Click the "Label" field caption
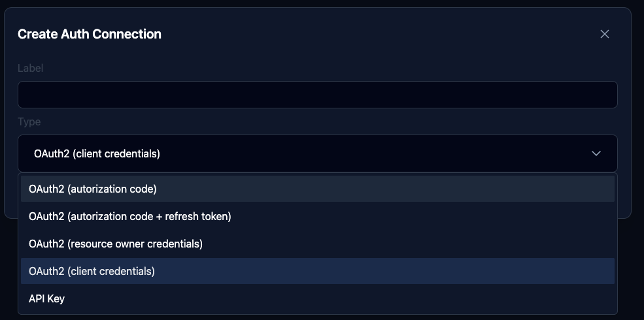 30,68
